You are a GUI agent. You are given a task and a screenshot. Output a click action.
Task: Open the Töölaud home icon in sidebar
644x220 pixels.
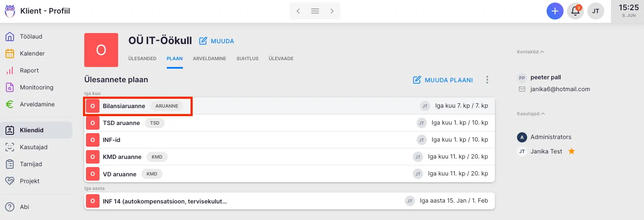pos(10,36)
